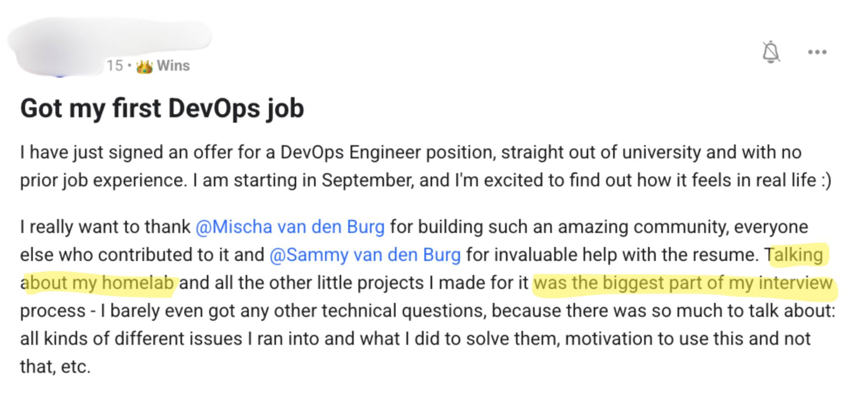Click the blurred author name above Wins
Screen dimensions: 868x397
pyautogui.click(x=124, y=37)
